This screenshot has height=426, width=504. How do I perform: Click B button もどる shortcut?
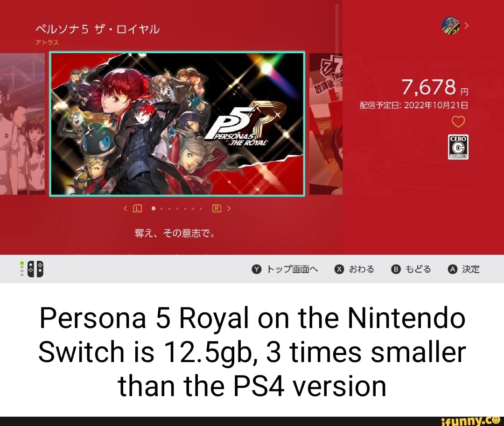pos(411,269)
